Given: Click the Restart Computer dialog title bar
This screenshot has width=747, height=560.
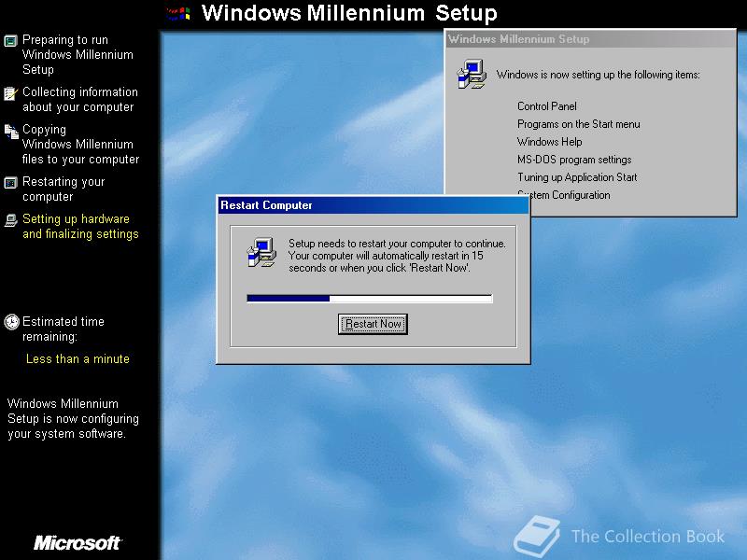Looking at the screenshot, I should 373,205.
